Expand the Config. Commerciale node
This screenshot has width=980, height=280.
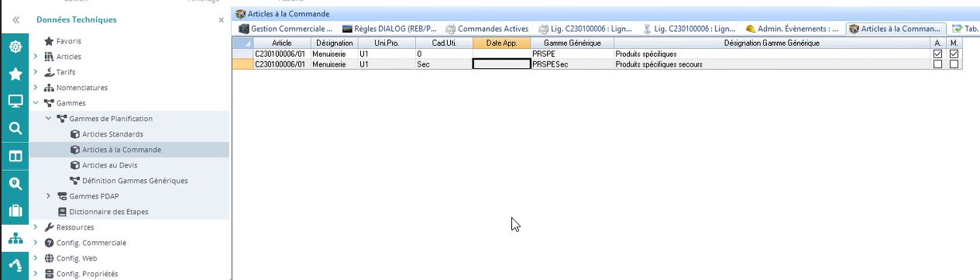point(36,243)
